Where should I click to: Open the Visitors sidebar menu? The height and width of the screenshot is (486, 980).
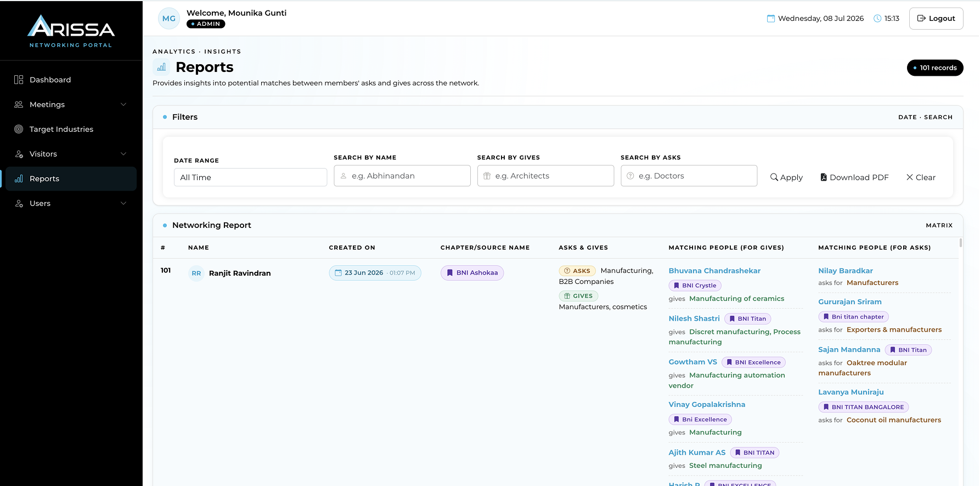coord(71,154)
